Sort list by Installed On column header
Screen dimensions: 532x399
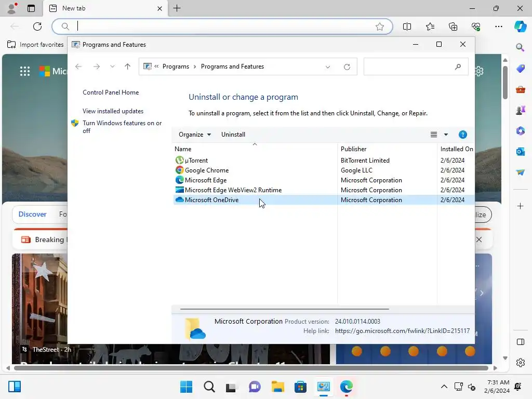456,149
